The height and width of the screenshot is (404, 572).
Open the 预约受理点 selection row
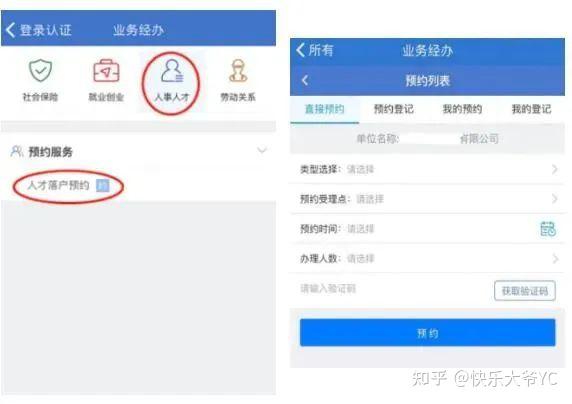427,199
